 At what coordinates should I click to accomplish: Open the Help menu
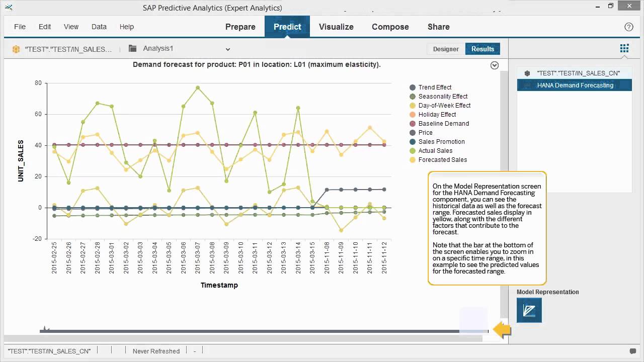(x=127, y=27)
